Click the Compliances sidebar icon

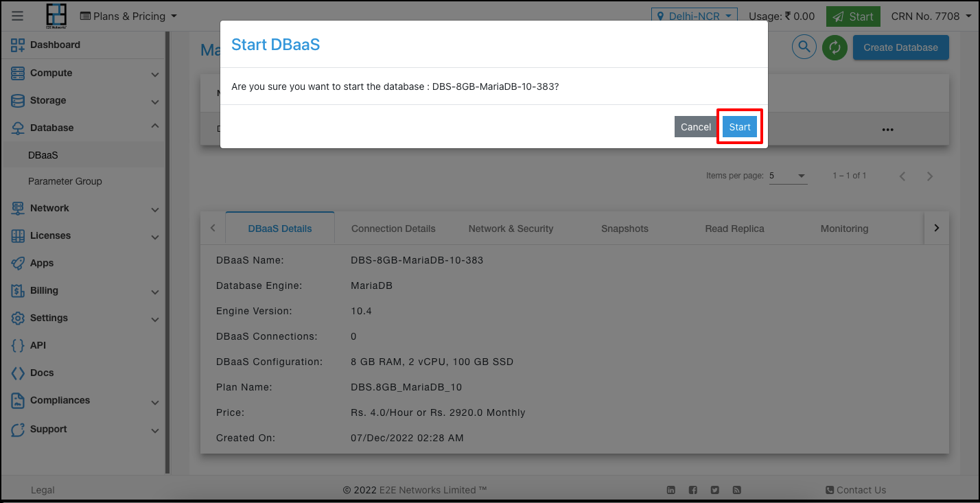(18, 400)
